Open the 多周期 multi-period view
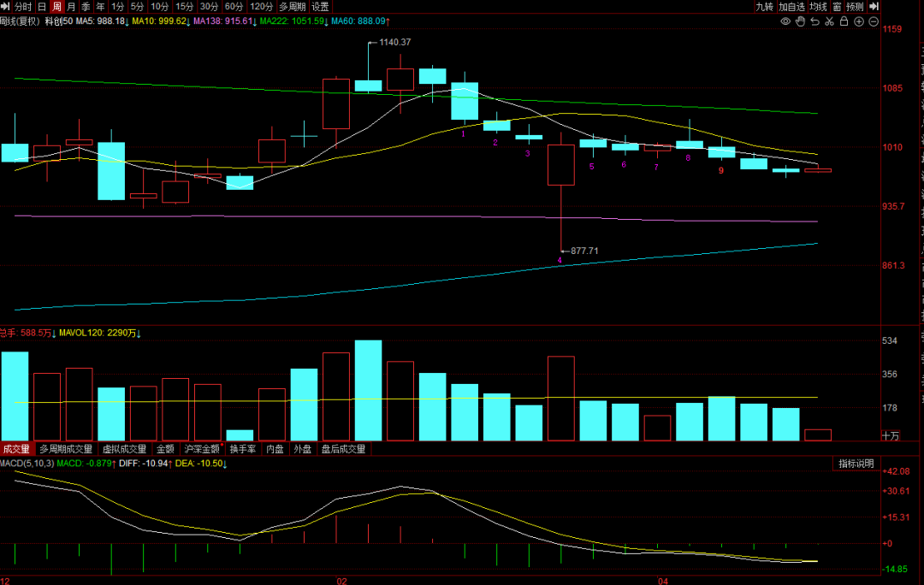This screenshot has height=585, width=924. (x=293, y=7)
